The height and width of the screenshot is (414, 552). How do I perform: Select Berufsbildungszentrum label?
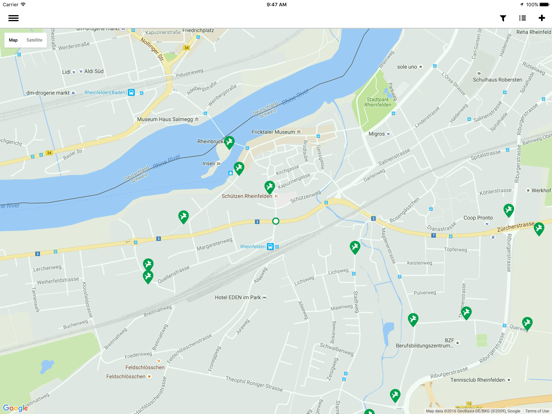click(424, 346)
